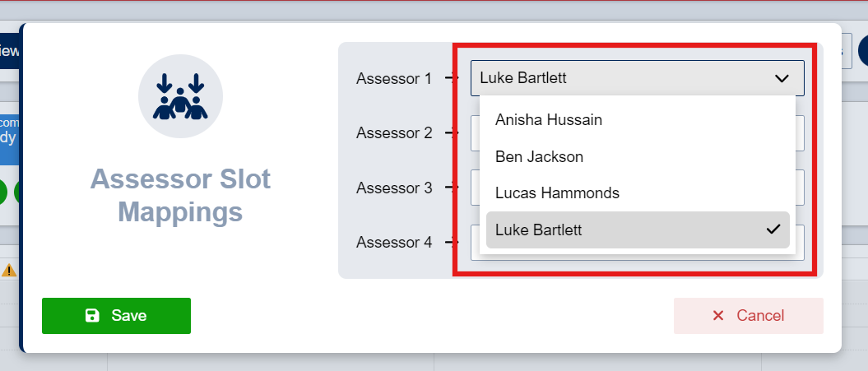This screenshot has height=371, width=868.
Task: Click the Assessor 1 combo box showing Luke Bartlett
Action: pos(637,78)
